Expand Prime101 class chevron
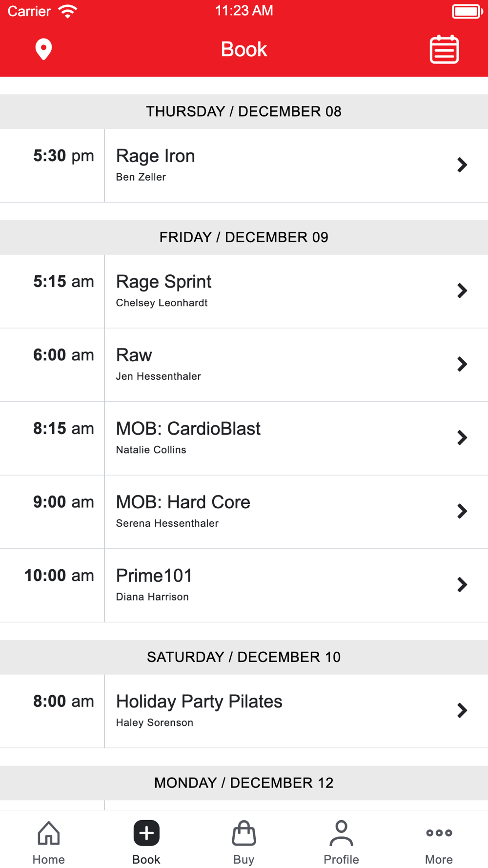Image resolution: width=488 pixels, height=868 pixels. click(462, 585)
